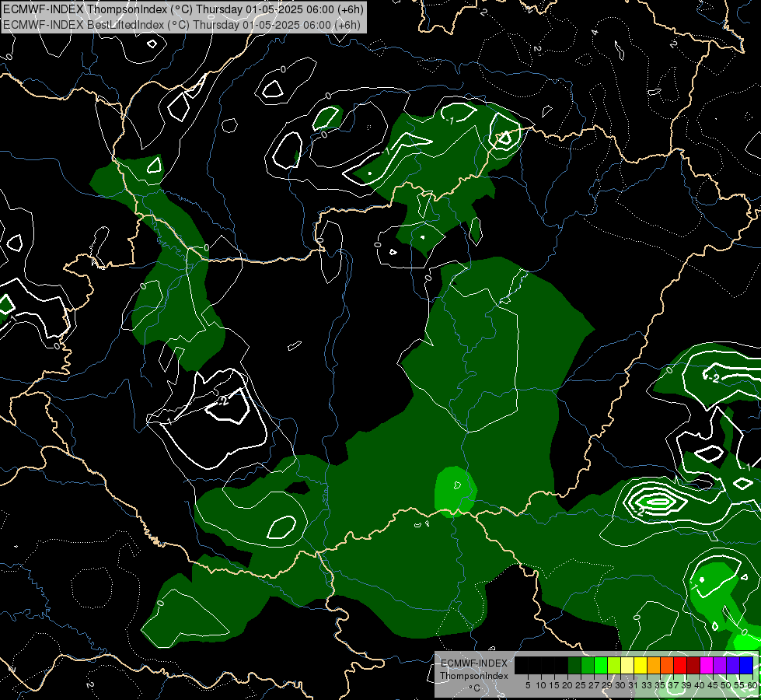Screen dimensions: 761x700
Task: Select the red 37–39 legend swatch
Action: (x=680, y=665)
